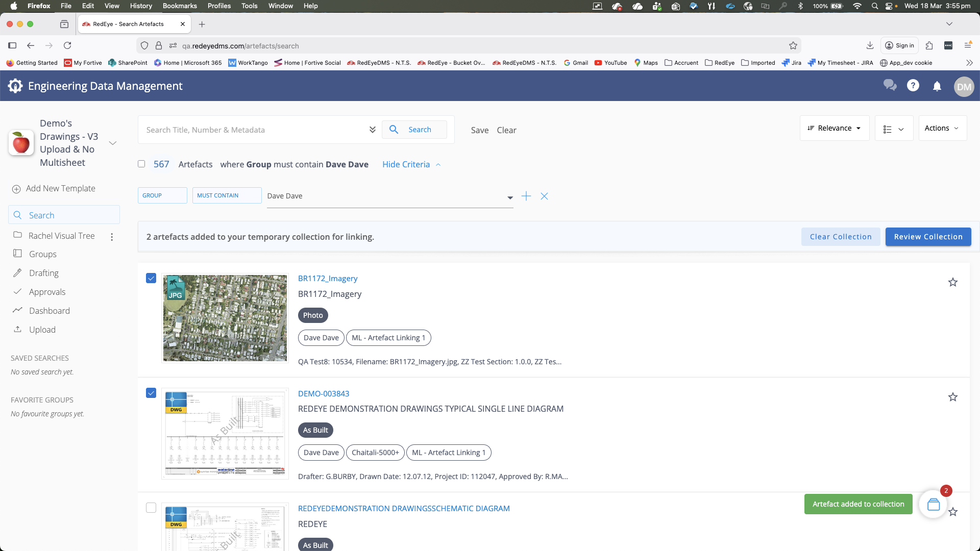Image resolution: width=980 pixels, height=551 pixels.
Task: Expand advanced search options double chevron
Action: [x=372, y=130]
